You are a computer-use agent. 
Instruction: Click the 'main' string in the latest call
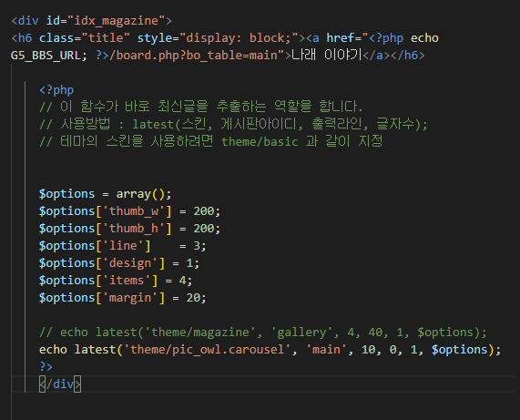tap(326, 349)
